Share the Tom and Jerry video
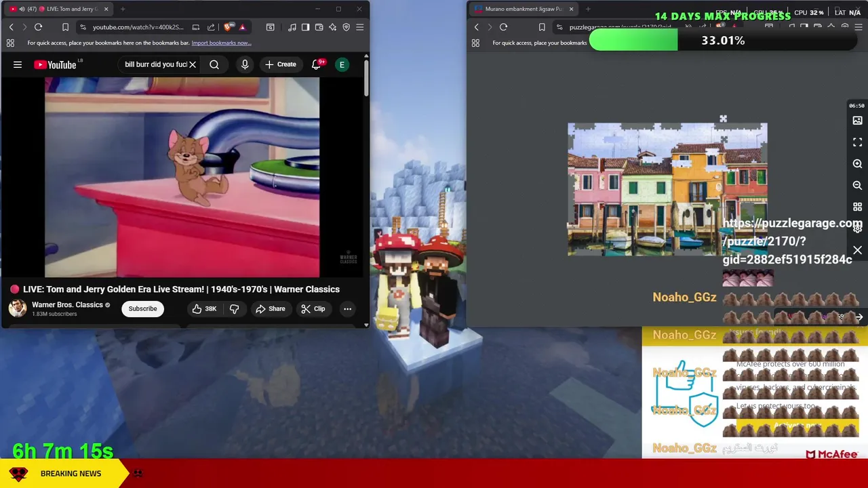 [x=271, y=308]
